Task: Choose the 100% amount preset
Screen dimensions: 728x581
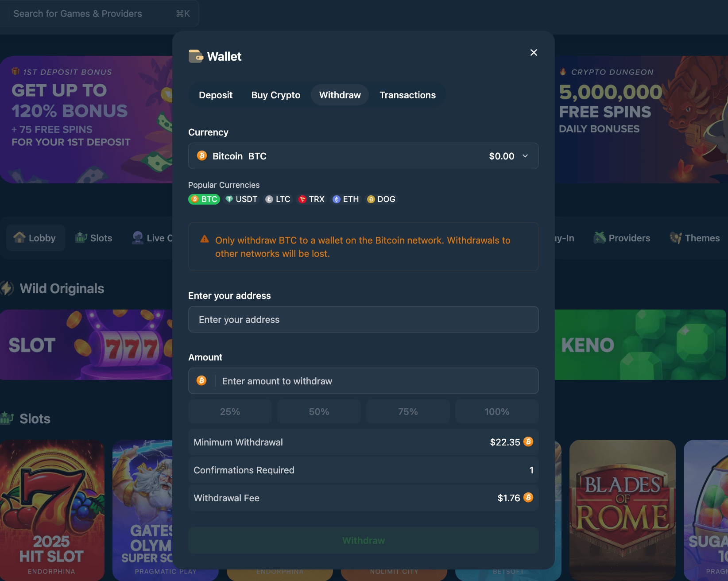Action: tap(497, 412)
